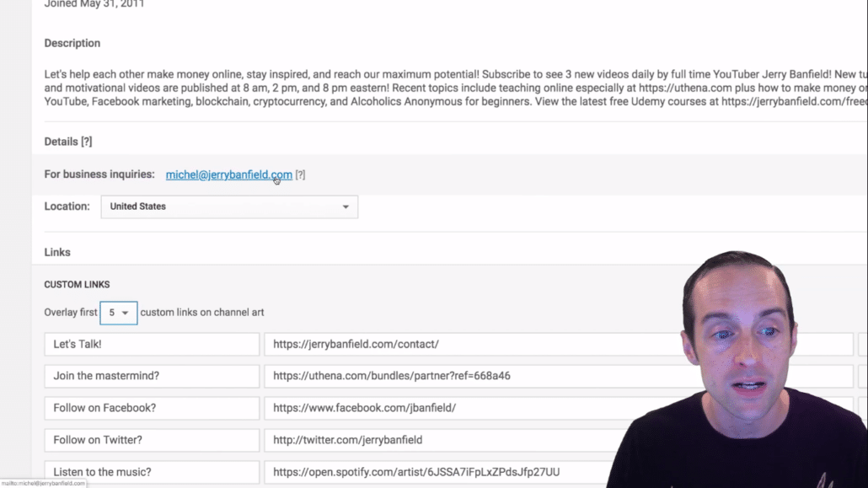Edit the Follow on Facebook? title field
This screenshot has width=868, height=488.
click(x=152, y=408)
